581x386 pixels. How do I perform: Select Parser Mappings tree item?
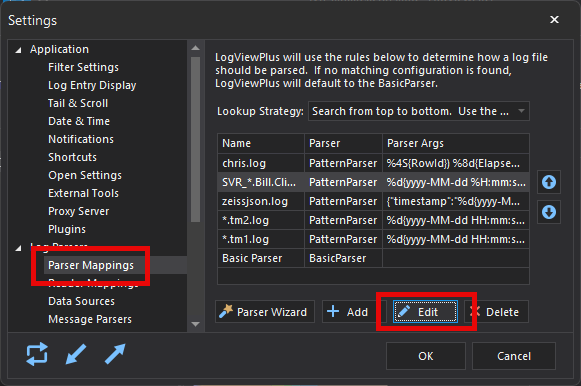91,265
